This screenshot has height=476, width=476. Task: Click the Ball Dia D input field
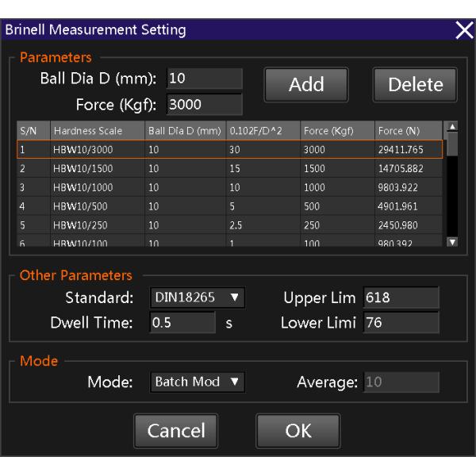[204, 79]
